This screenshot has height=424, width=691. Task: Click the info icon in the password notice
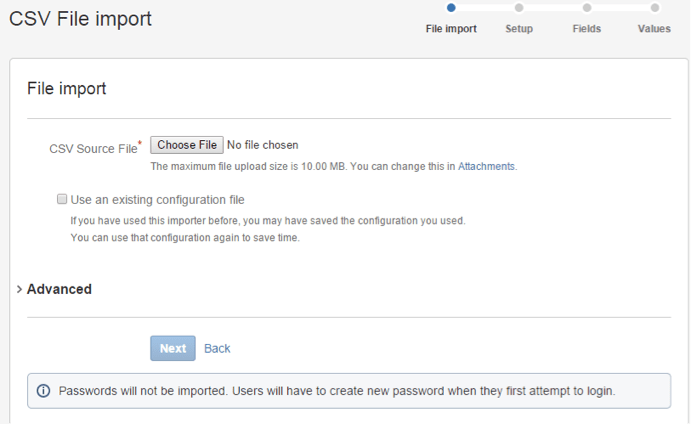(43, 391)
